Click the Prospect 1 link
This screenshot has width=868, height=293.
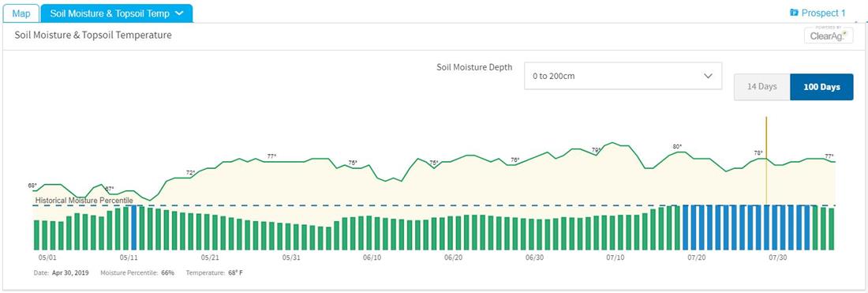coord(823,12)
